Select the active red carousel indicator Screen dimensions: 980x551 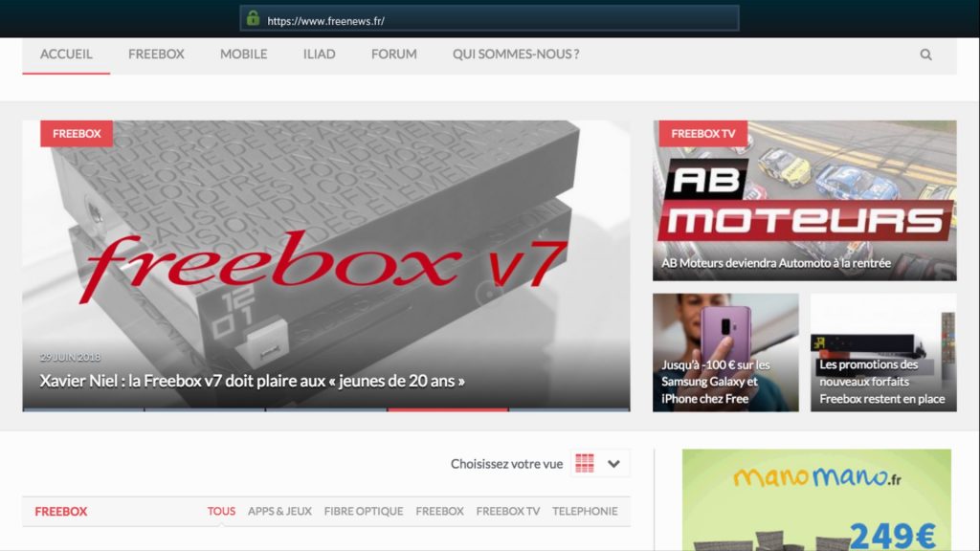click(448, 409)
